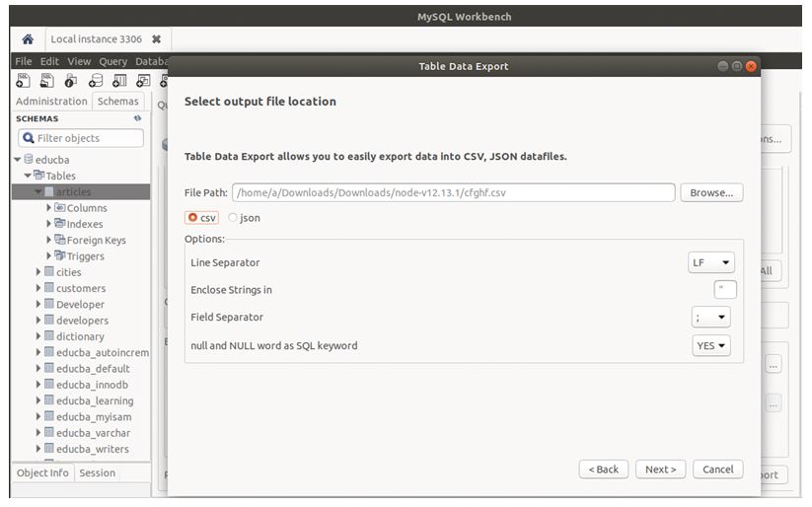
Task: Select the json radio button
Action: [x=233, y=218]
